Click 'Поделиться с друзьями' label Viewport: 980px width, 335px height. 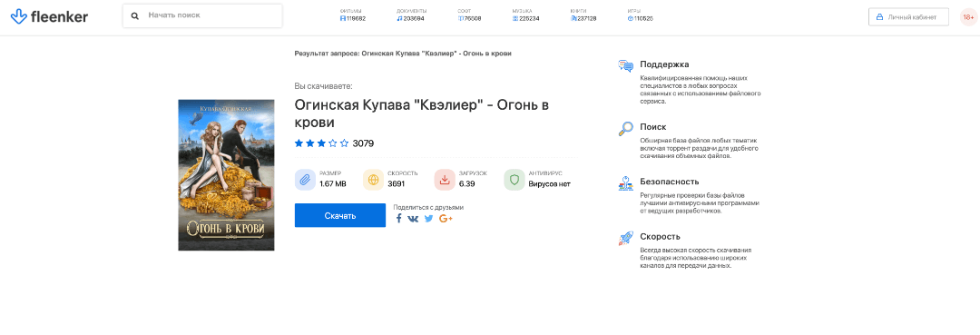(428, 207)
